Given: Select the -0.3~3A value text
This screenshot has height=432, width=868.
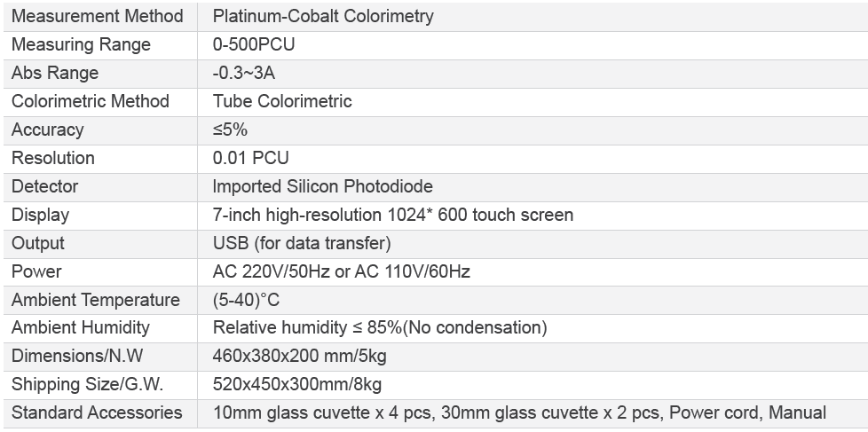Looking at the screenshot, I should [243, 73].
